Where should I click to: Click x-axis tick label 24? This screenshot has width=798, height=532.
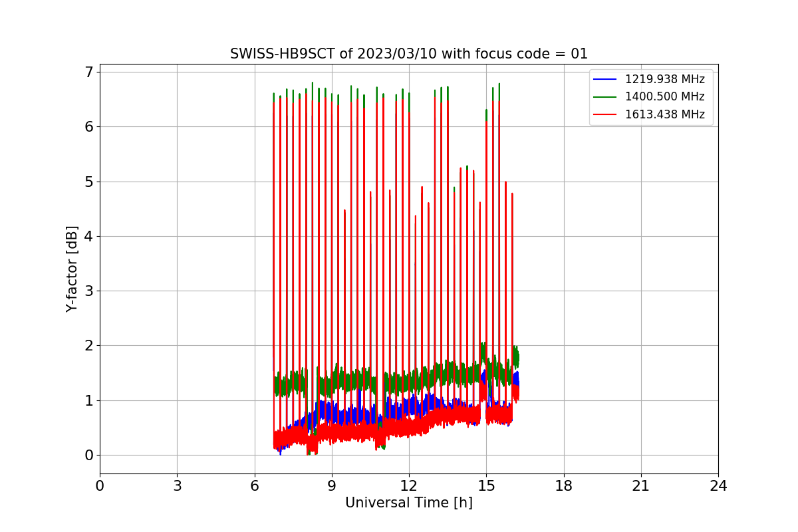(x=718, y=485)
